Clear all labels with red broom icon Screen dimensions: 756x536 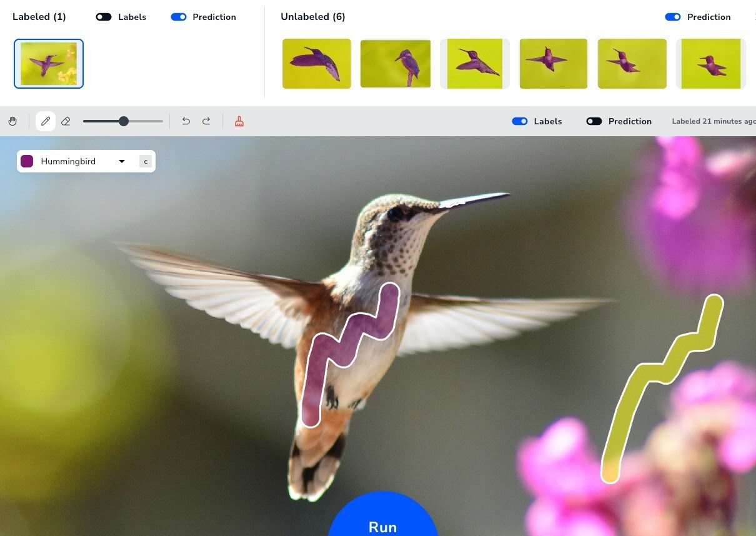pyautogui.click(x=239, y=121)
